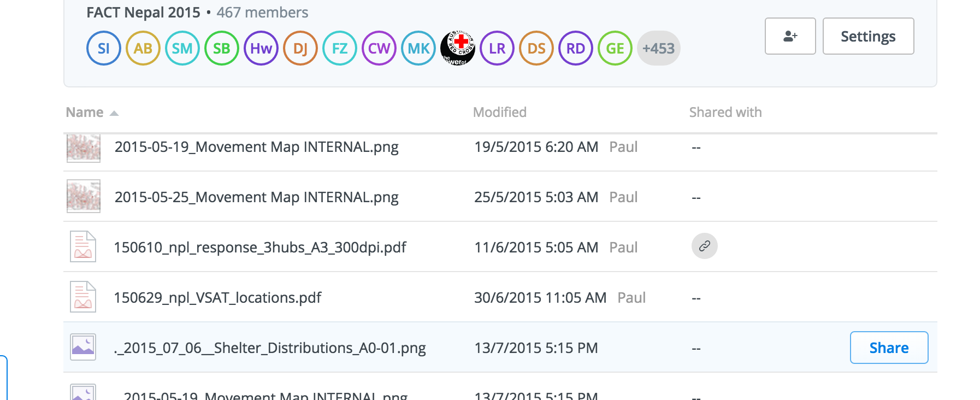Click the Modified column header

point(500,112)
